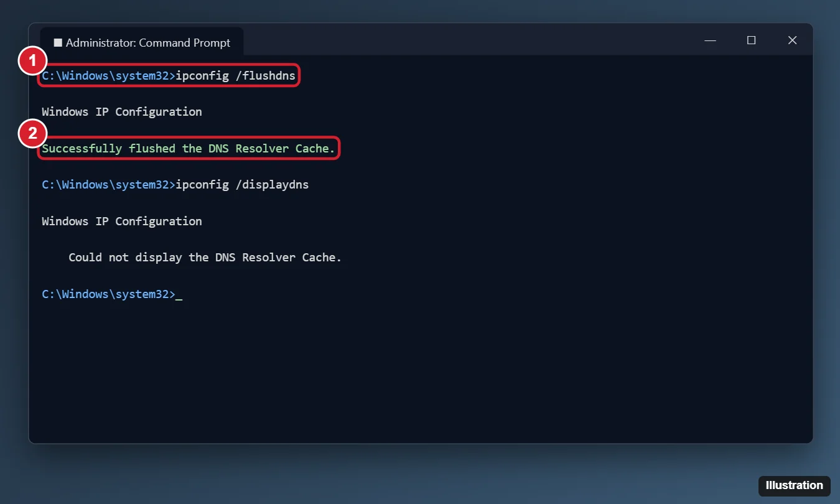Click "Successfully flushed the DNS Resolver Cache." message
This screenshot has width=840, height=504.
click(x=189, y=148)
